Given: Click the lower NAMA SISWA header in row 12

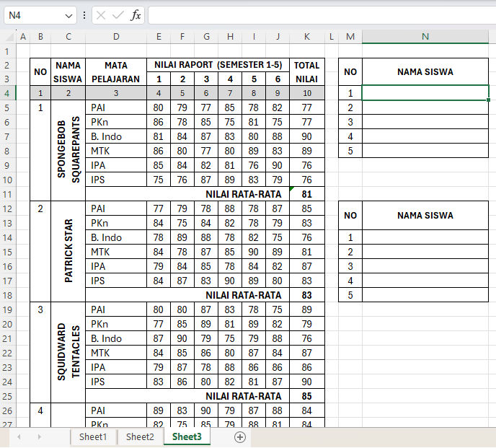Looking at the screenshot, I should [x=425, y=215].
